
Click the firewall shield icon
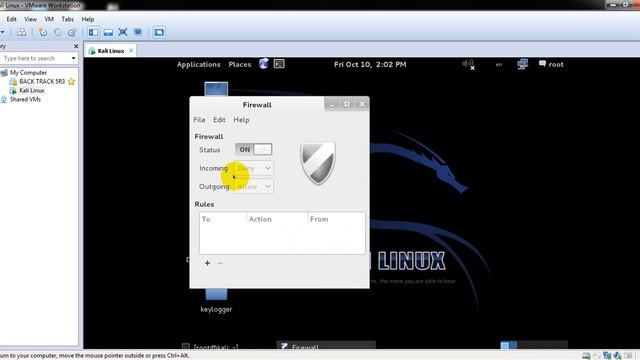[318, 163]
